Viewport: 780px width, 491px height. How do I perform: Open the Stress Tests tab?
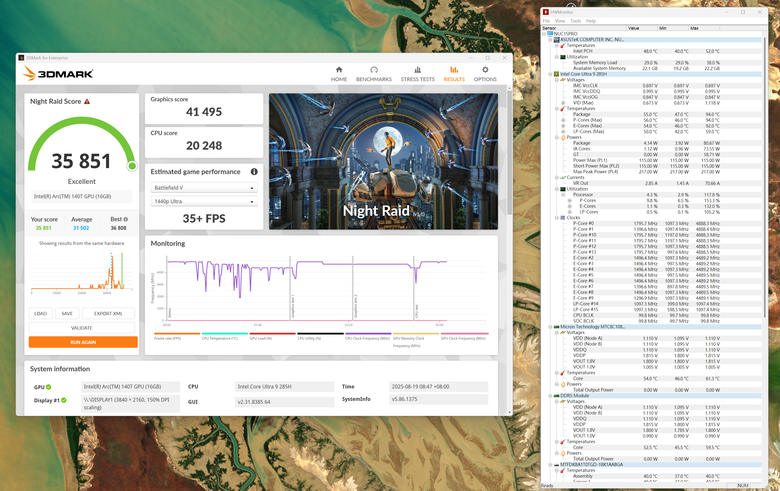click(x=418, y=73)
